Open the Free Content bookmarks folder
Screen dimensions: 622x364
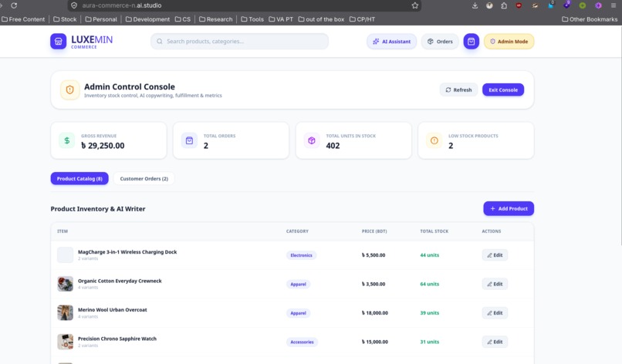click(23, 19)
